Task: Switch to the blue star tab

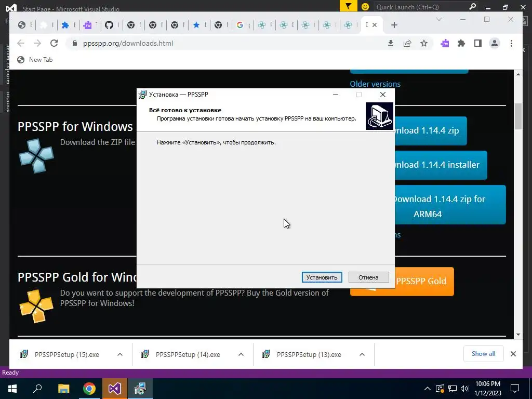Action: click(196, 25)
